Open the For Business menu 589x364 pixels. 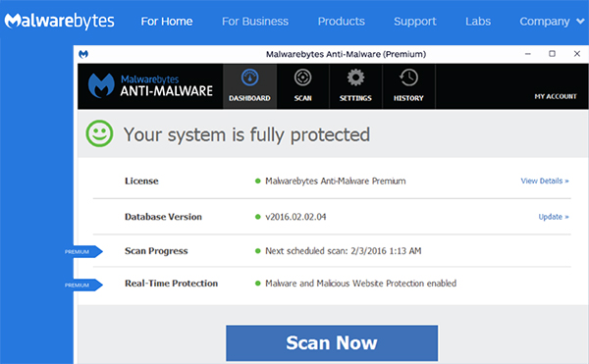tap(255, 22)
